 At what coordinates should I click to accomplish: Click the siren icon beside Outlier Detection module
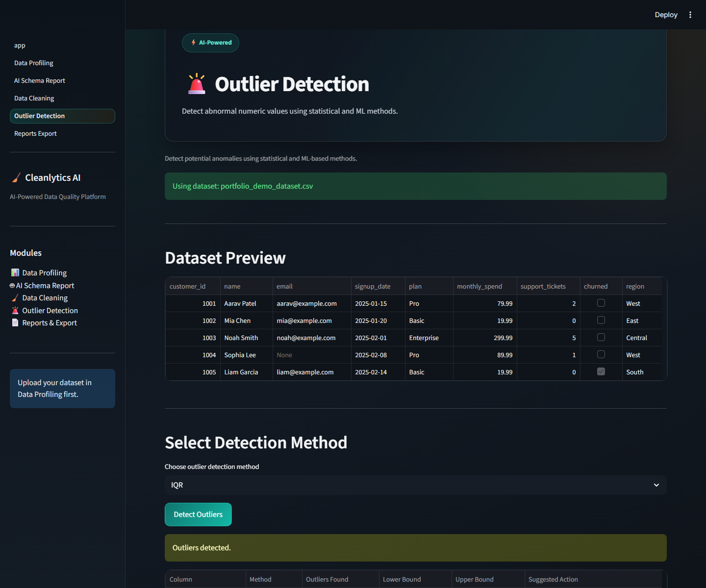tap(15, 310)
